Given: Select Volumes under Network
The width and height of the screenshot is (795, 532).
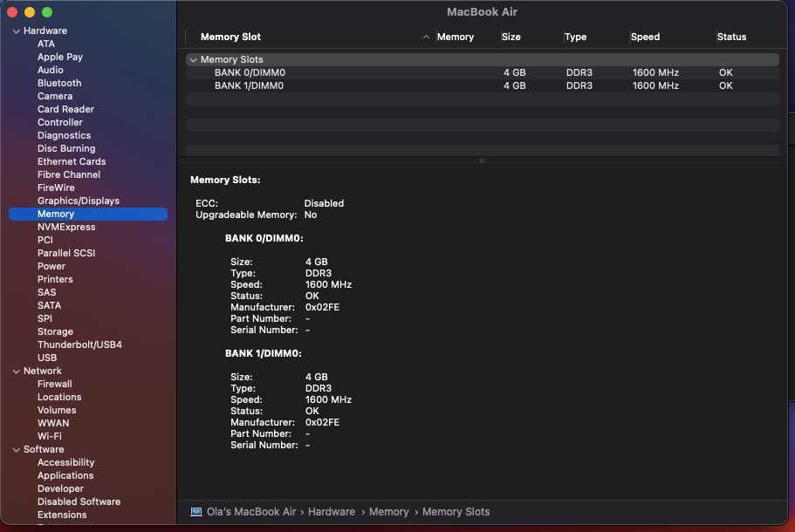Looking at the screenshot, I should point(57,411).
